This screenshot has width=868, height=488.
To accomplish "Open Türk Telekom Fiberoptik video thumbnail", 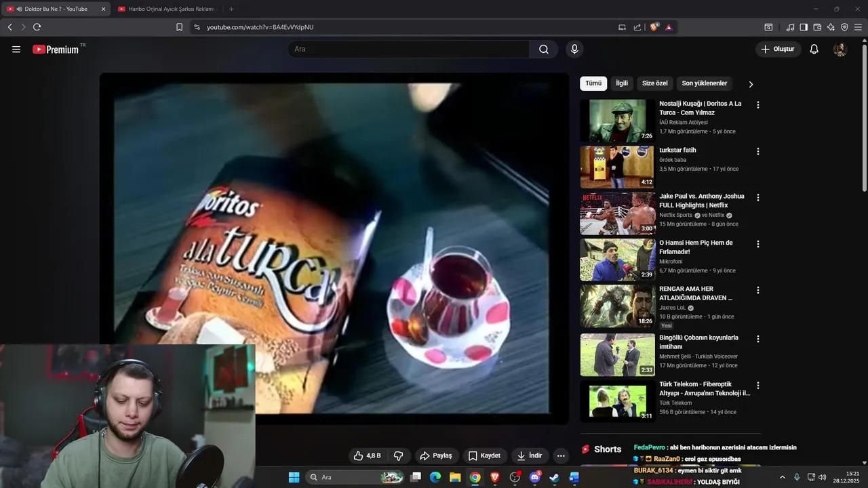I will pos(617,401).
